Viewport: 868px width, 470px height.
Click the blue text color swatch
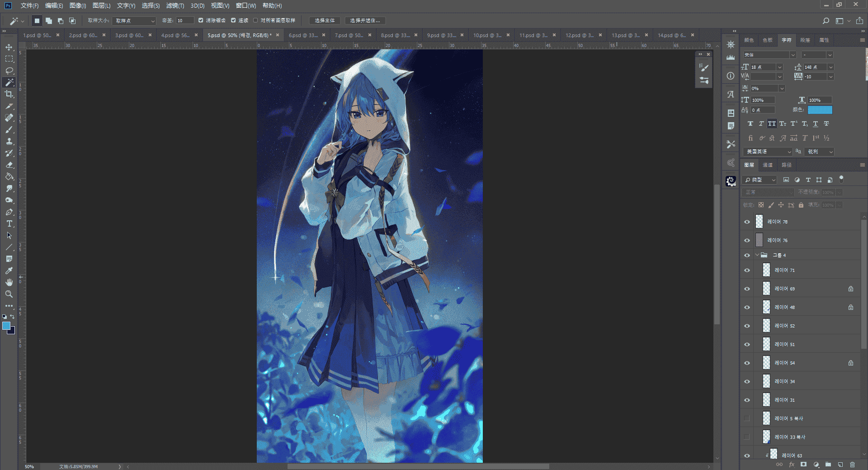pyautogui.click(x=820, y=110)
